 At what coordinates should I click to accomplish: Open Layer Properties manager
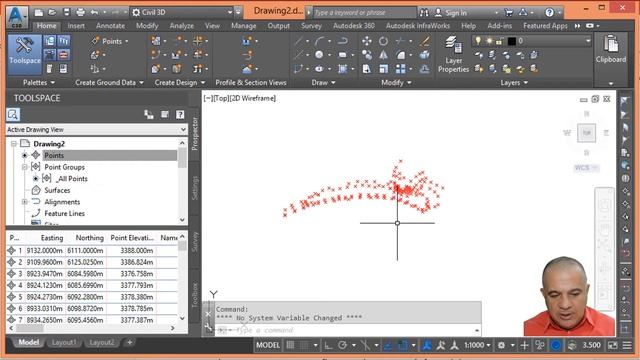coord(453,54)
